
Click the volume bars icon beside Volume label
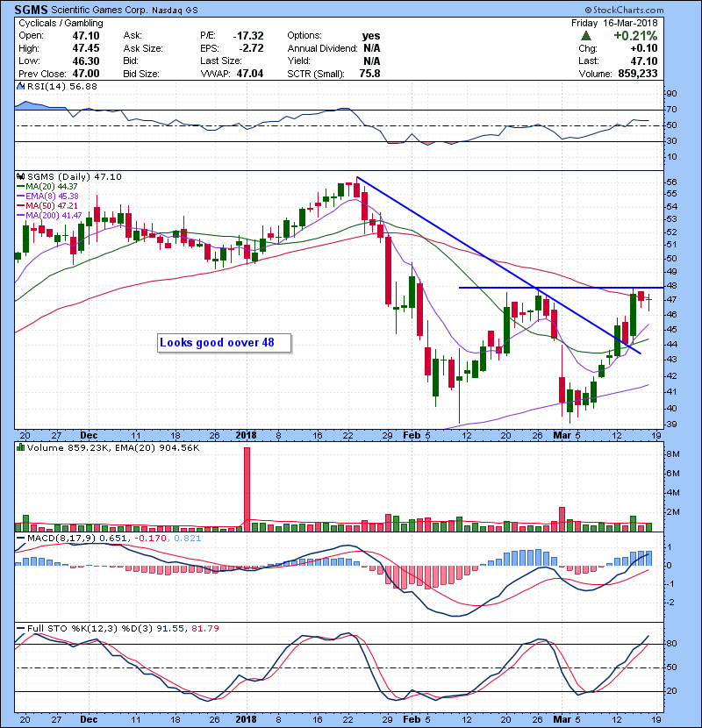tap(20, 448)
